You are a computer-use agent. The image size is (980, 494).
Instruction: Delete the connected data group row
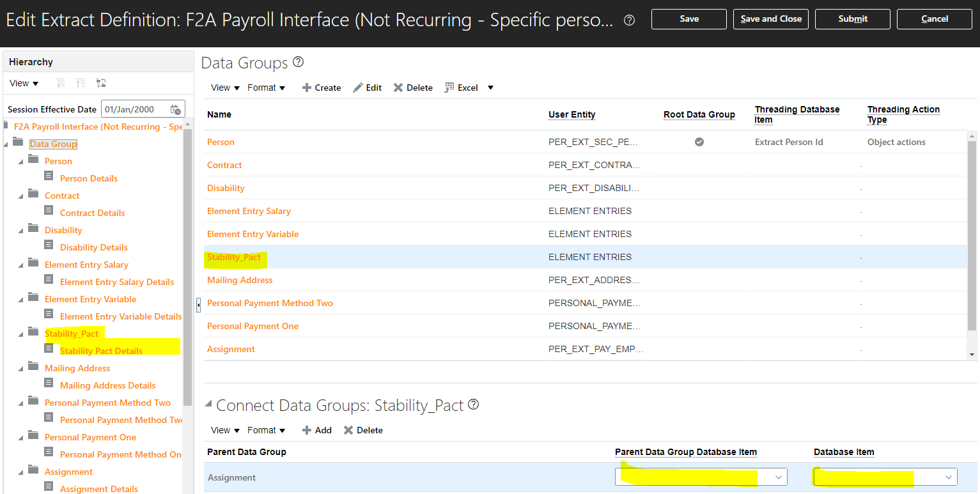[363, 430]
